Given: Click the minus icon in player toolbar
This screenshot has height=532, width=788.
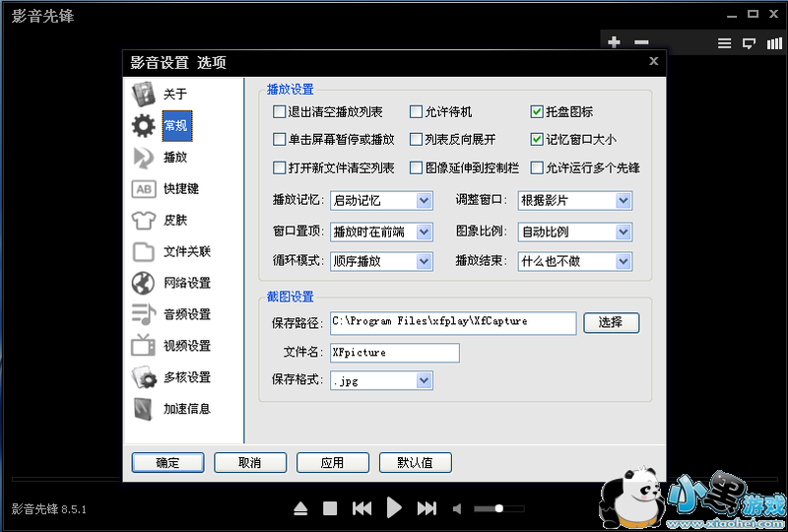Looking at the screenshot, I should point(641,42).
